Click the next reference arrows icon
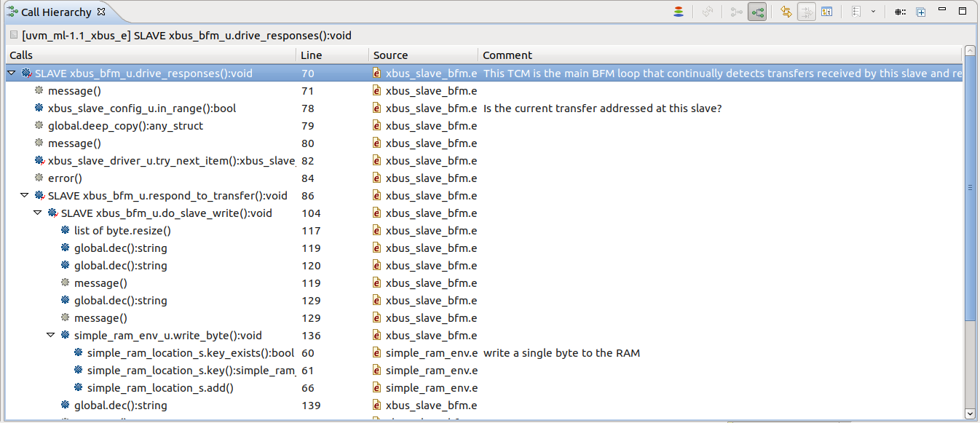This screenshot has height=423, width=980. click(x=807, y=12)
